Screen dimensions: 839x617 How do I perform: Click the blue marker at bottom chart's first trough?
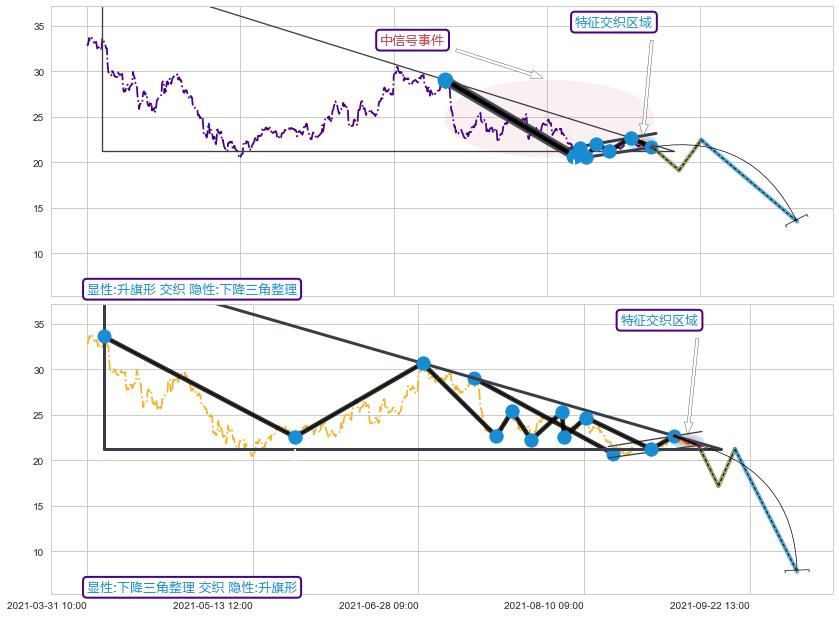[295, 437]
